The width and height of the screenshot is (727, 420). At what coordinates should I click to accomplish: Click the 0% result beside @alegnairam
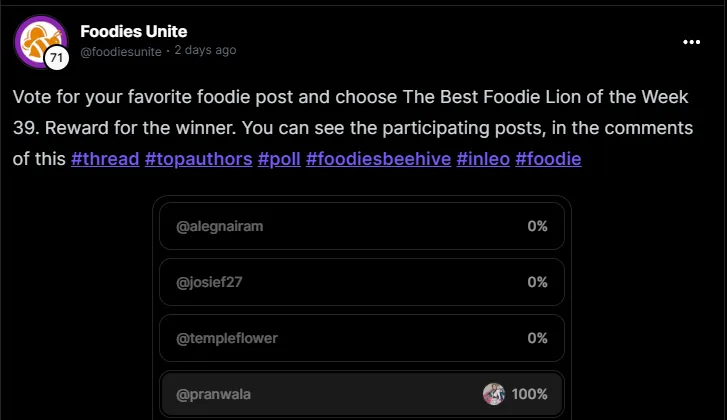point(537,226)
